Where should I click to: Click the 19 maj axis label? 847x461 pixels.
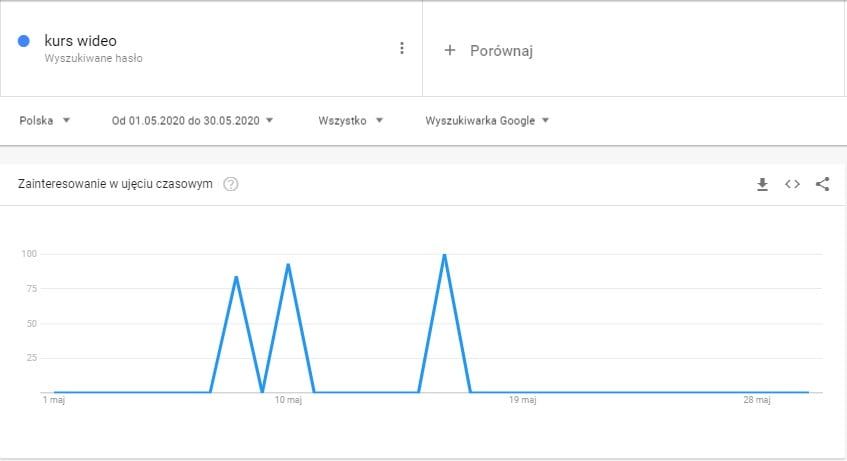click(x=522, y=400)
